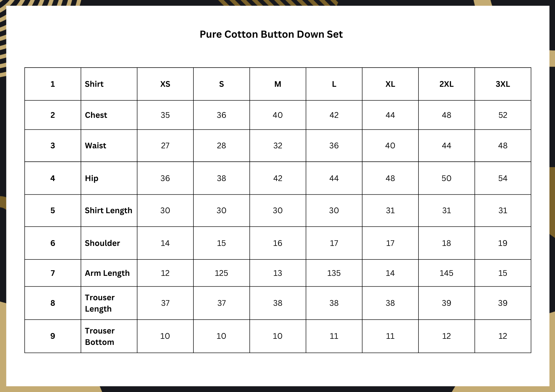Select the "Hip" row label
This screenshot has width=555, height=392.
[92, 178]
